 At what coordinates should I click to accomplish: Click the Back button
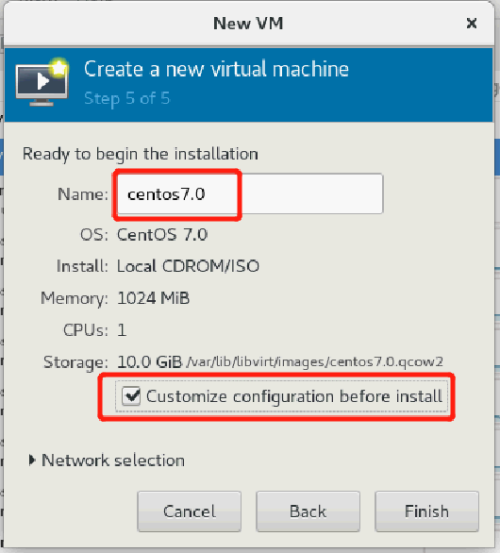[x=308, y=511]
